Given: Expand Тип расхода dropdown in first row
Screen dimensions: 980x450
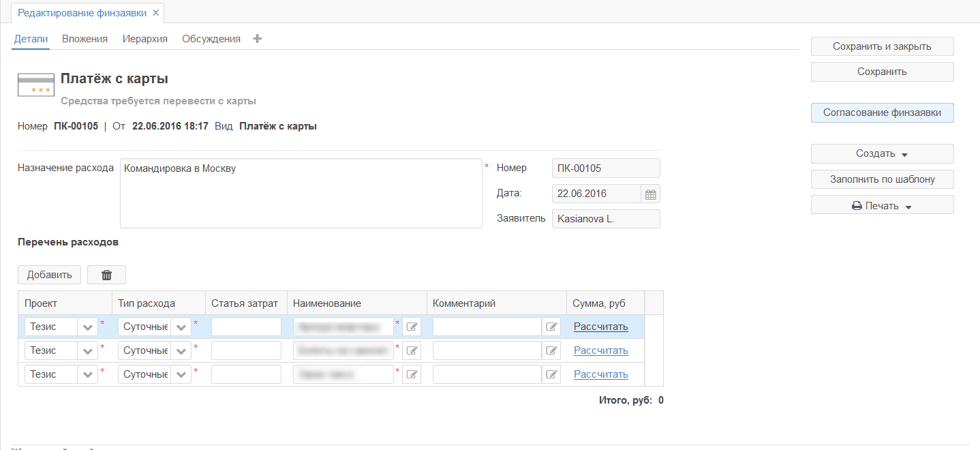Looking at the screenshot, I should [x=181, y=327].
